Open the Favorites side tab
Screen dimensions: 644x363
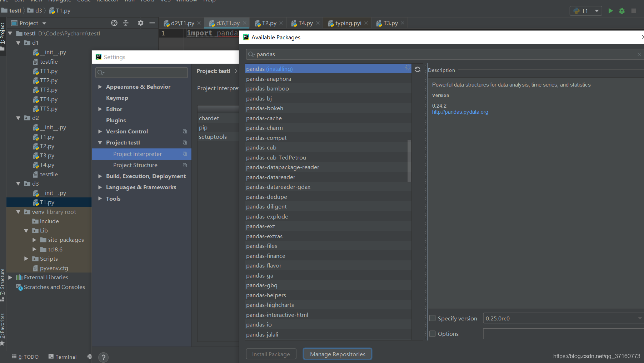coord(3,329)
